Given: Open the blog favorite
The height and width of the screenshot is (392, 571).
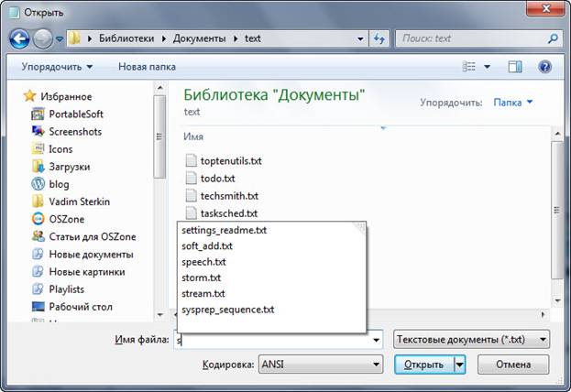Looking at the screenshot, I should (x=59, y=184).
